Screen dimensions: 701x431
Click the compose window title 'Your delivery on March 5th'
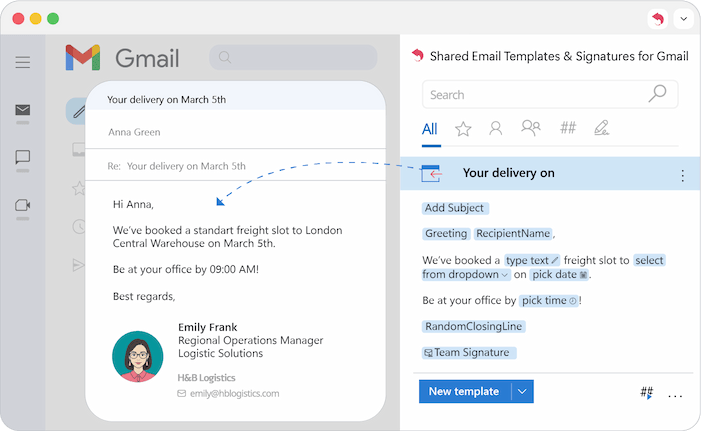click(166, 100)
